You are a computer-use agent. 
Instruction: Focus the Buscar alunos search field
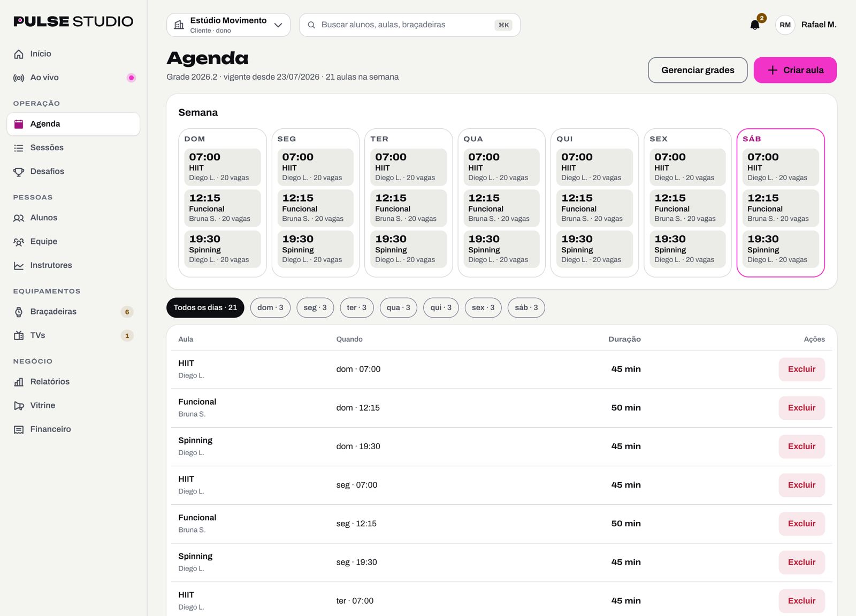click(409, 25)
